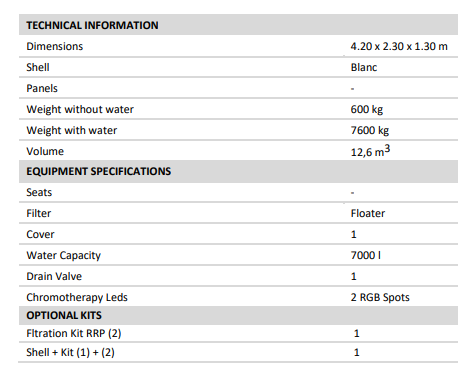Viewport: 458px width, 367px height.
Task: Select the Seats row label
Action: 39,192
